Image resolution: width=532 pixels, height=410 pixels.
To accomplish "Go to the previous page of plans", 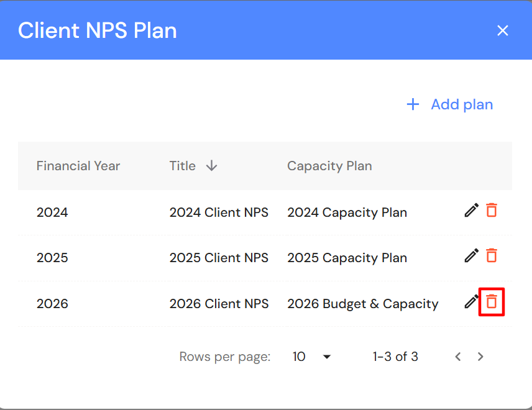I will (x=458, y=357).
